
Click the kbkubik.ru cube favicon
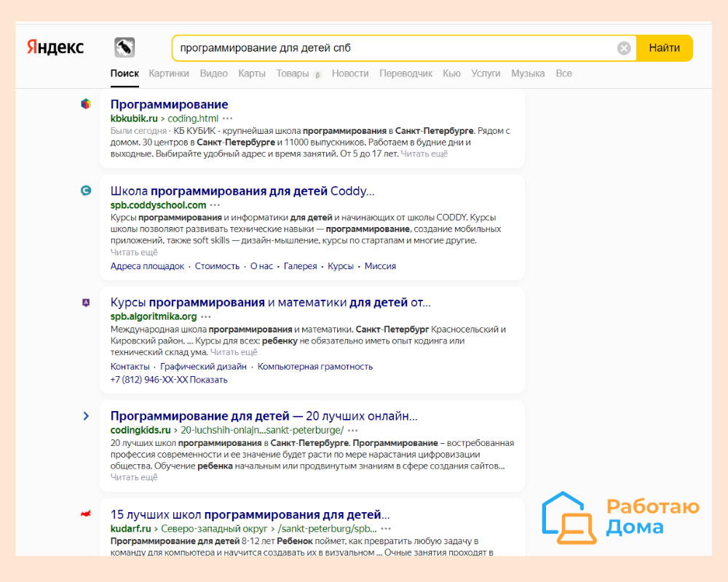pyautogui.click(x=86, y=103)
